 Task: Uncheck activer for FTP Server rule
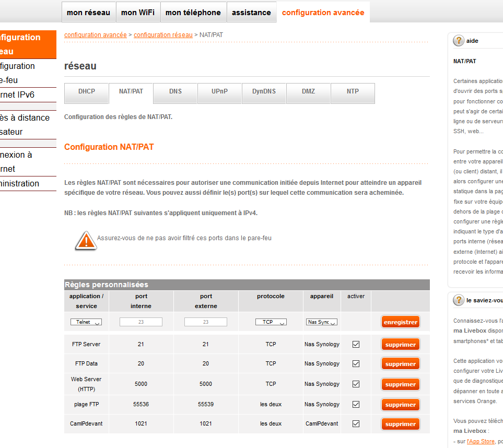pyautogui.click(x=356, y=345)
